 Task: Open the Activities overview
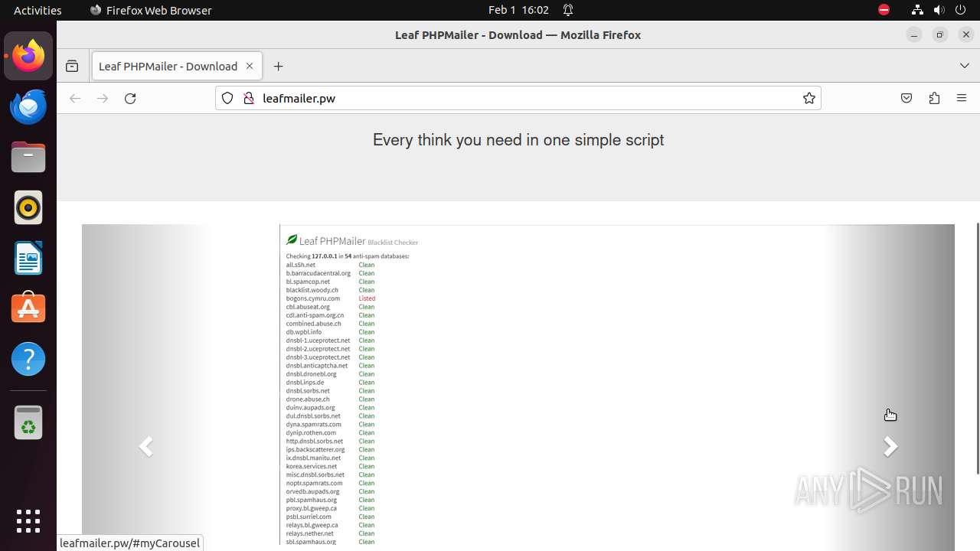point(38,10)
